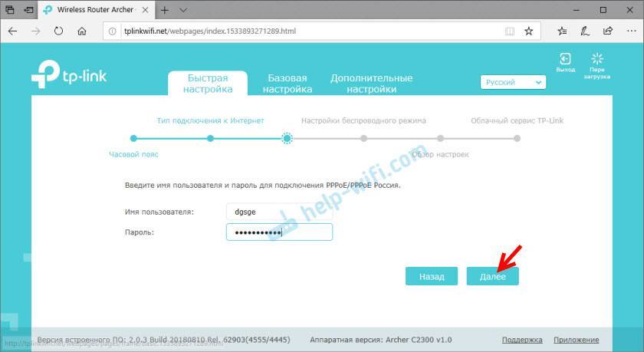This screenshot has width=644, height=352.
Task: Focus the Имя пользователя input field
Action: tap(279, 212)
